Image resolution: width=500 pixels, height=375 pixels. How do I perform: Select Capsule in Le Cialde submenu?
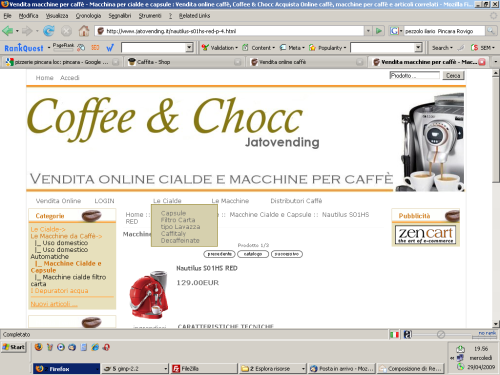[173, 213]
